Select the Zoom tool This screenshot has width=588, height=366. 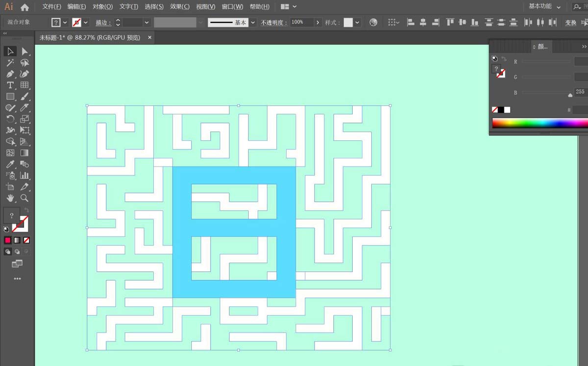click(24, 198)
